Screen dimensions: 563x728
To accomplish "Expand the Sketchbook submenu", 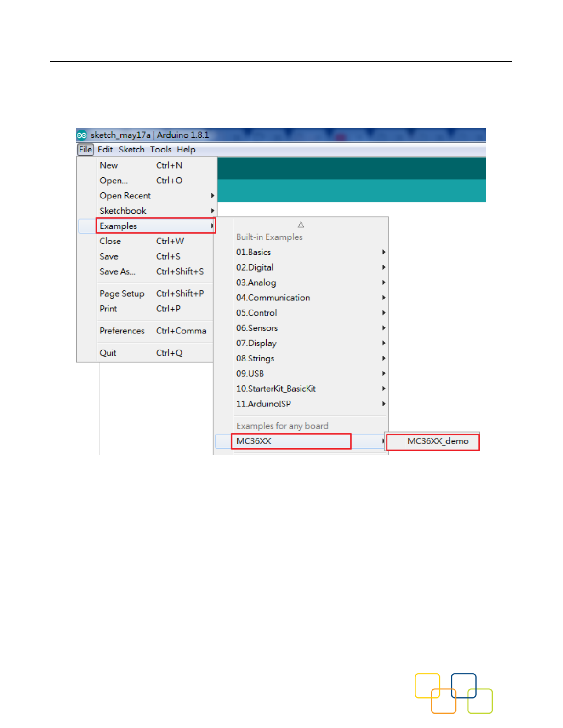I will click(x=147, y=211).
